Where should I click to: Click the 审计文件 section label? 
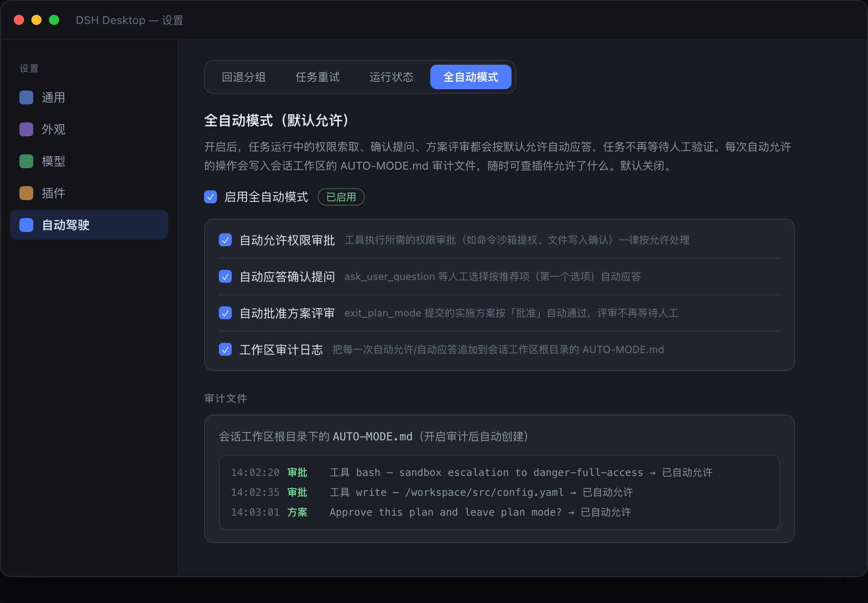click(226, 398)
